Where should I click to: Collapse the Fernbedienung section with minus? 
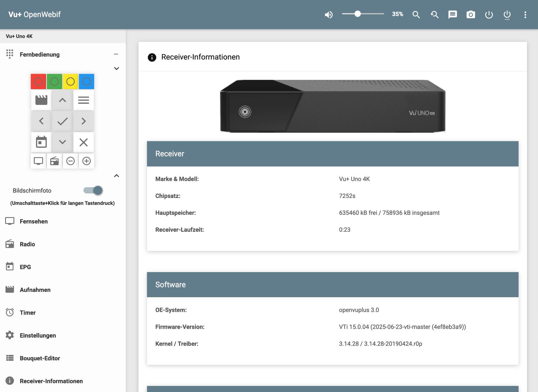pos(116,54)
